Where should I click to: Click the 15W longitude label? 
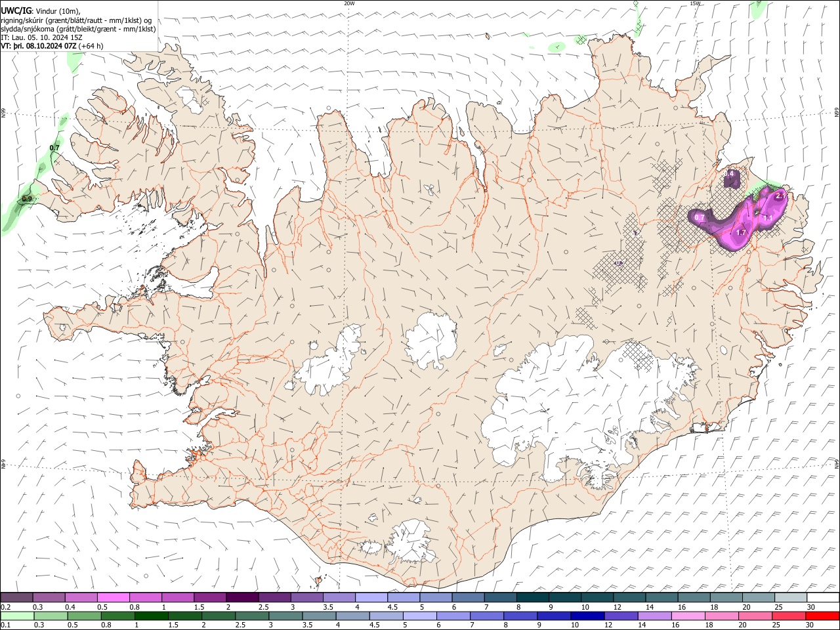coord(695,3)
